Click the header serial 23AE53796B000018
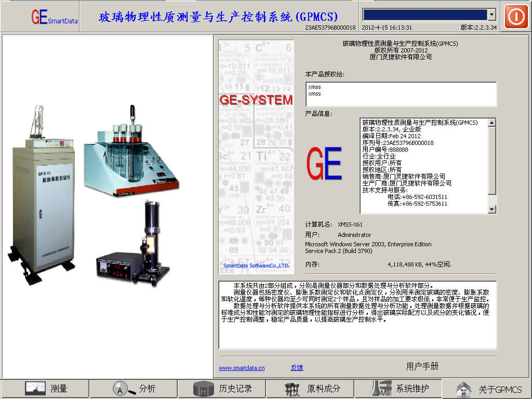The width and height of the screenshot is (532, 399). pos(330,28)
